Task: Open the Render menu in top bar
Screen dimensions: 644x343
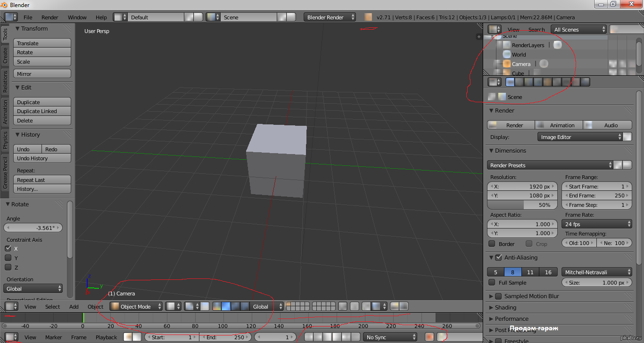Action: tap(50, 17)
